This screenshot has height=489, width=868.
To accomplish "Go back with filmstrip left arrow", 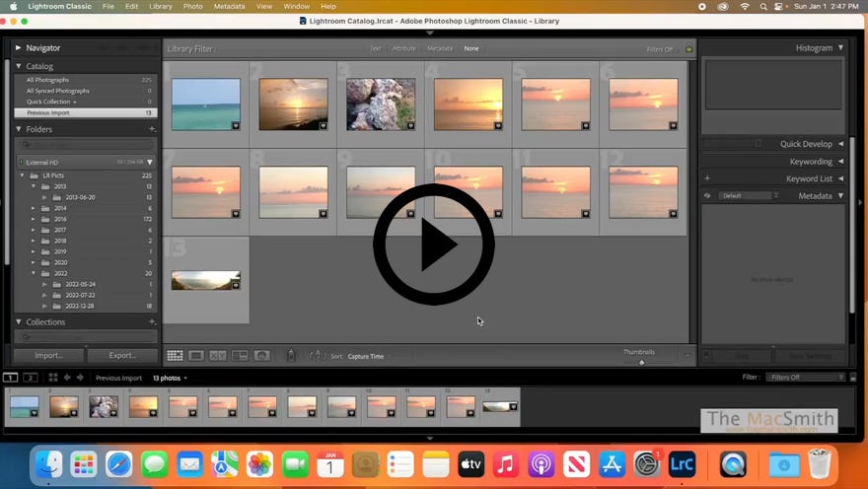I will (x=67, y=378).
